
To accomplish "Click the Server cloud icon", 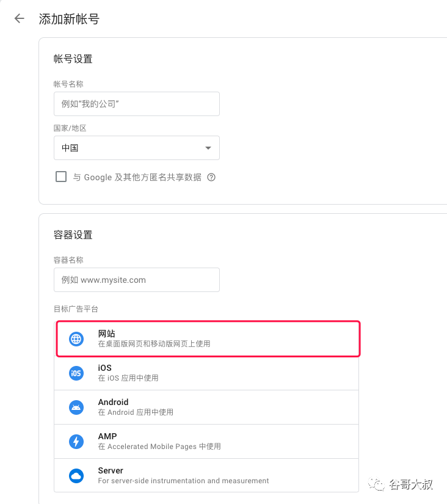I will (x=76, y=476).
